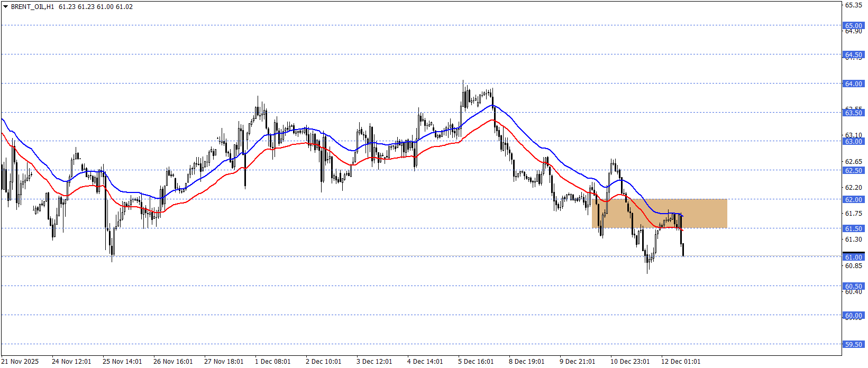Select the 63.50 horizontal level label
Viewport: 868px width, 368px height.
pyautogui.click(x=853, y=113)
